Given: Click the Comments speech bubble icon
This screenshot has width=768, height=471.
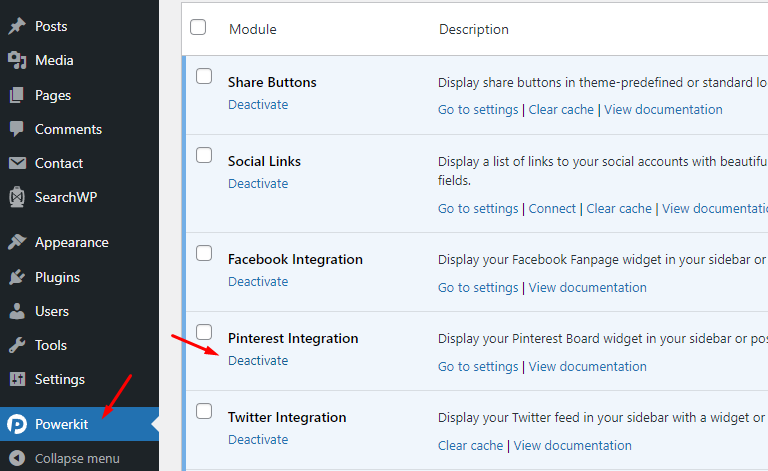Looking at the screenshot, I should [x=17, y=129].
